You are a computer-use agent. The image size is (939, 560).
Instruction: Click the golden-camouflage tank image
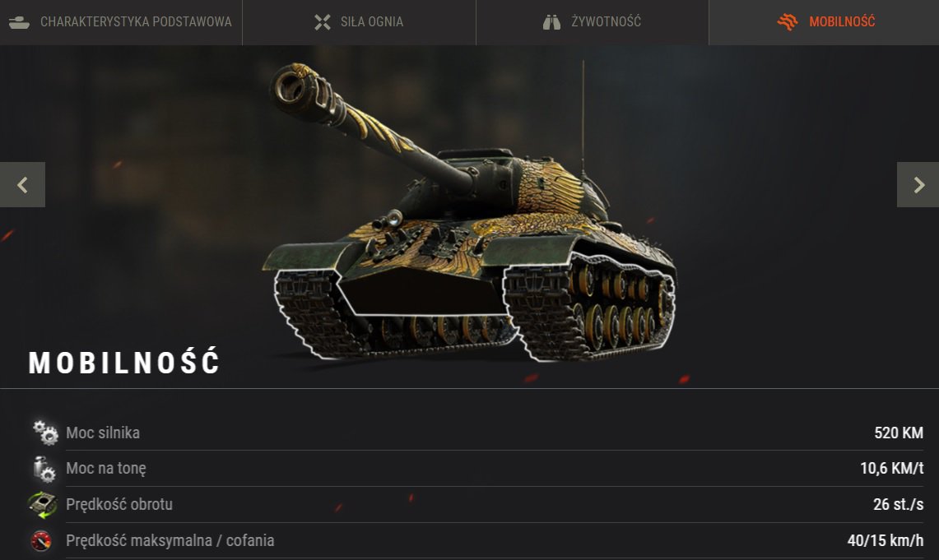pyautogui.click(x=470, y=212)
